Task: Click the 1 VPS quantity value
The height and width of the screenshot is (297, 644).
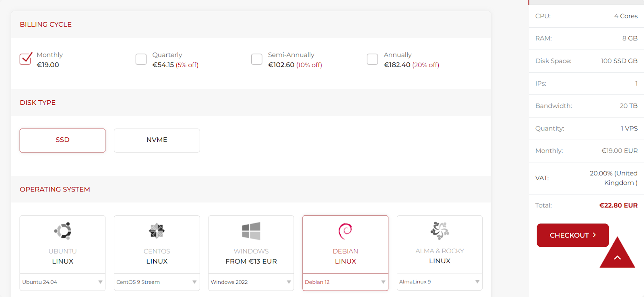Action: (x=629, y=129)
